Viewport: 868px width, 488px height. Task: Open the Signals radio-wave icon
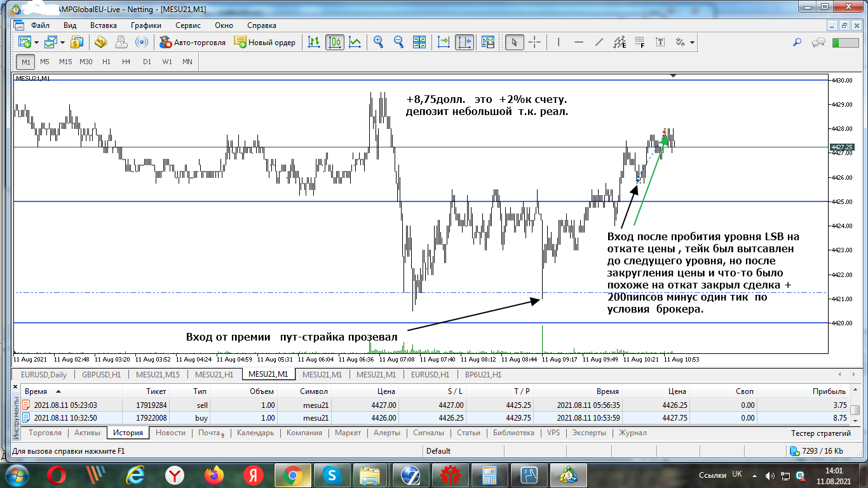142,43
